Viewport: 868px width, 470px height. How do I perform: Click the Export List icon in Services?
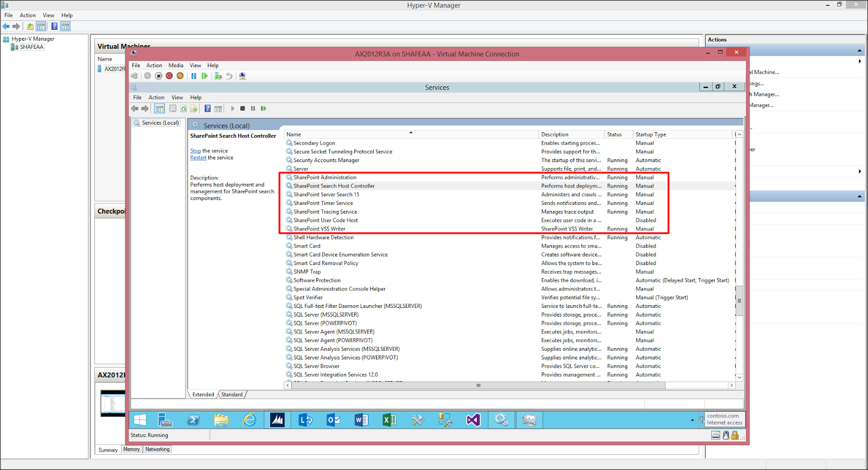point(194,108)
